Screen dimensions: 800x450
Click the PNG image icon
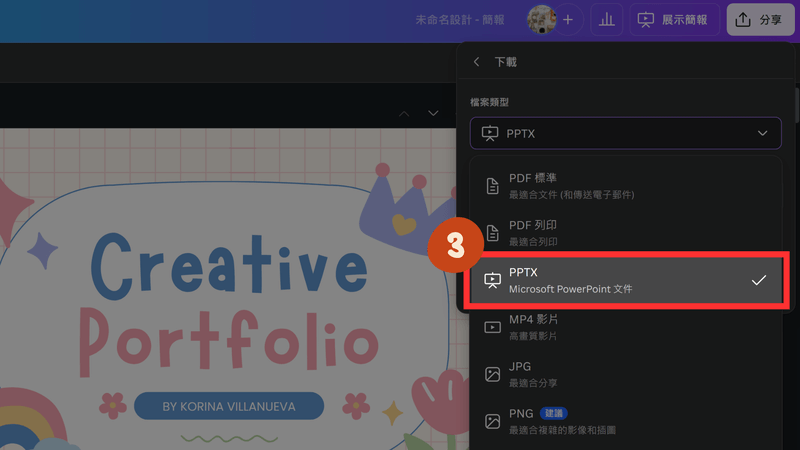tap(492, 421)
